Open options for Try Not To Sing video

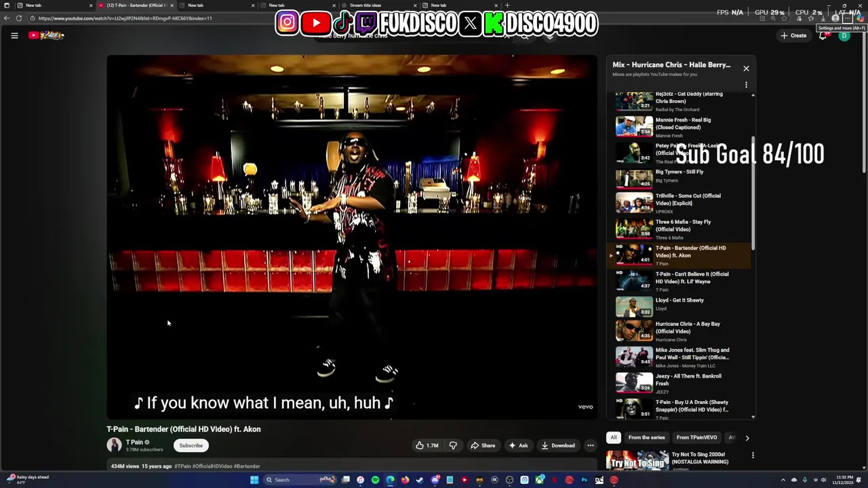tap(753, 455)
